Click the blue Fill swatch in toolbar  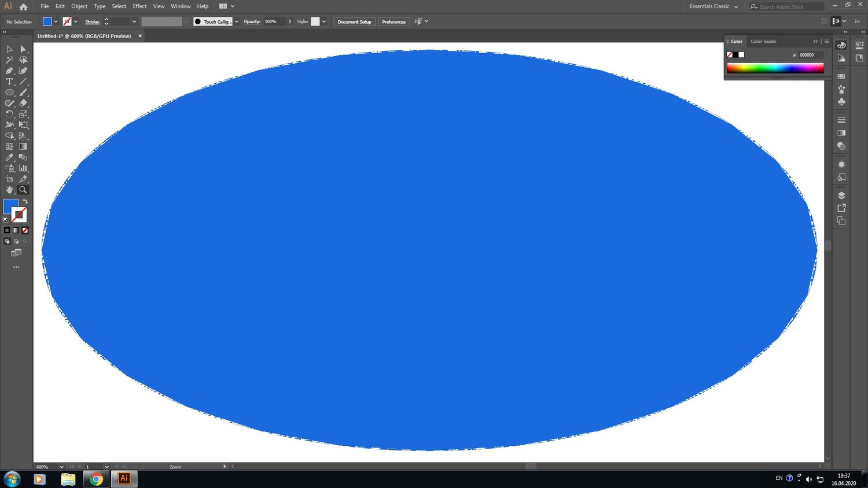(9, 206)
